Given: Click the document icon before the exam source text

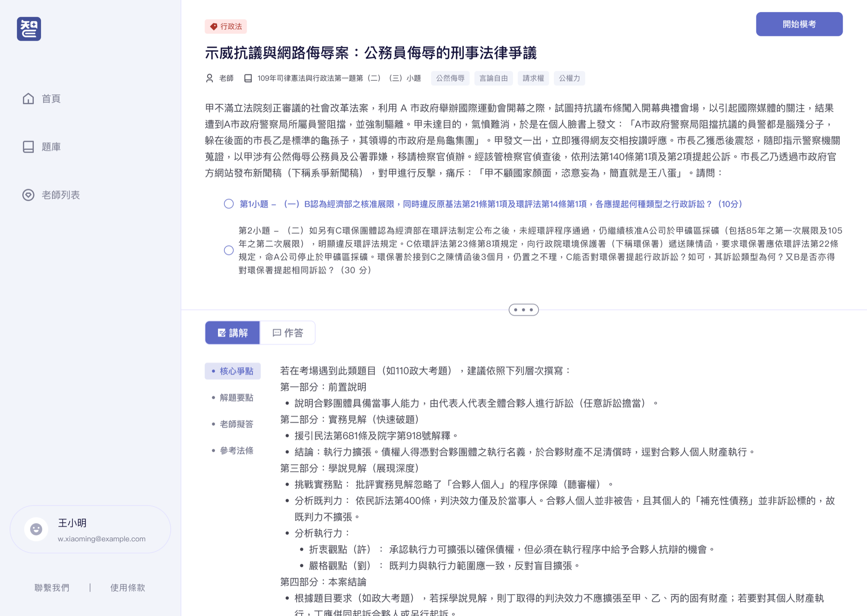Looking at the screenshot, I should click(247, 78).
